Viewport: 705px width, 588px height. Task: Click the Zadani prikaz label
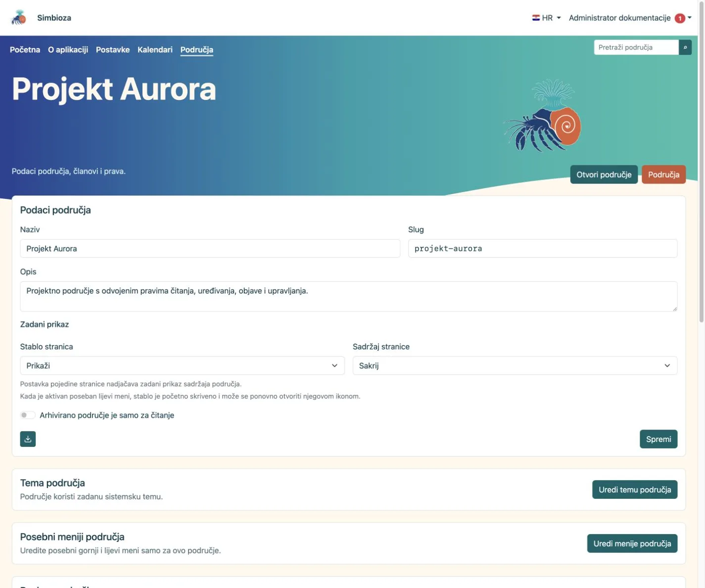pos(45,325)
